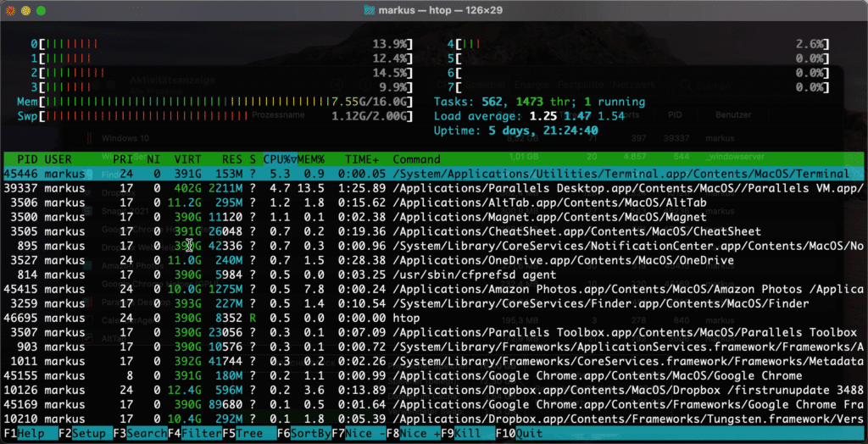This screenshot has height=444, width=868.
Task: Click F9 Kill in htop footer
Action: 469,434
